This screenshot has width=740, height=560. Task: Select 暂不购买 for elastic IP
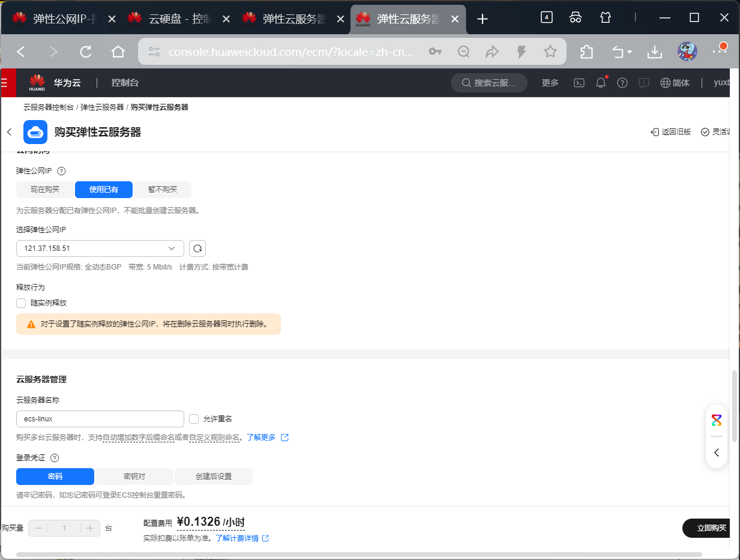coord(163,190)
